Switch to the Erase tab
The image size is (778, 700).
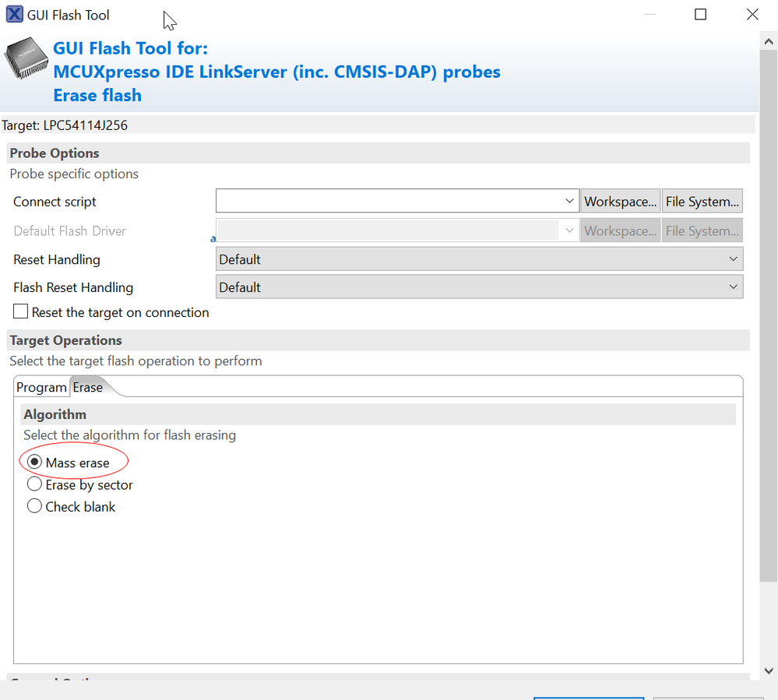pyautogui.click(x=88, y=387)
